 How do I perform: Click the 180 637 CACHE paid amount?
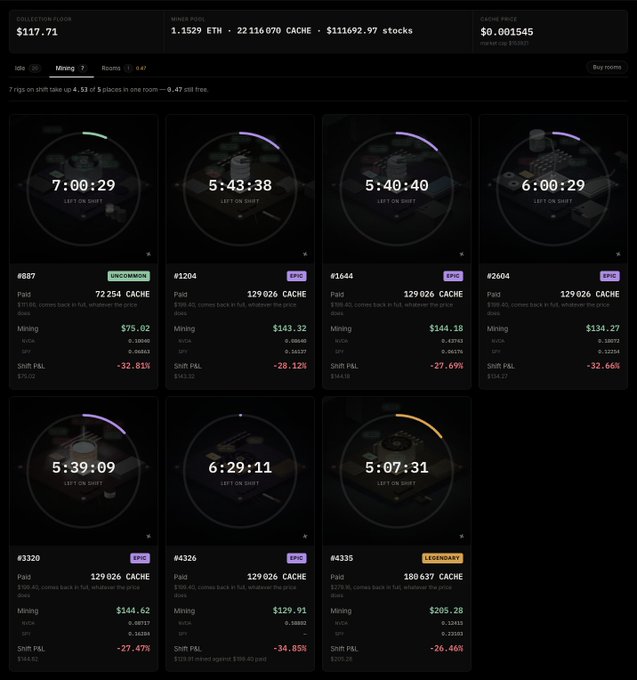click(x=433, y=577)
